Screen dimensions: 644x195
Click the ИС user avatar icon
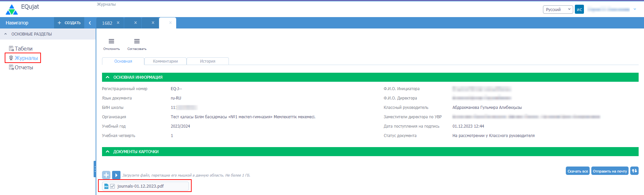[579, 9]
